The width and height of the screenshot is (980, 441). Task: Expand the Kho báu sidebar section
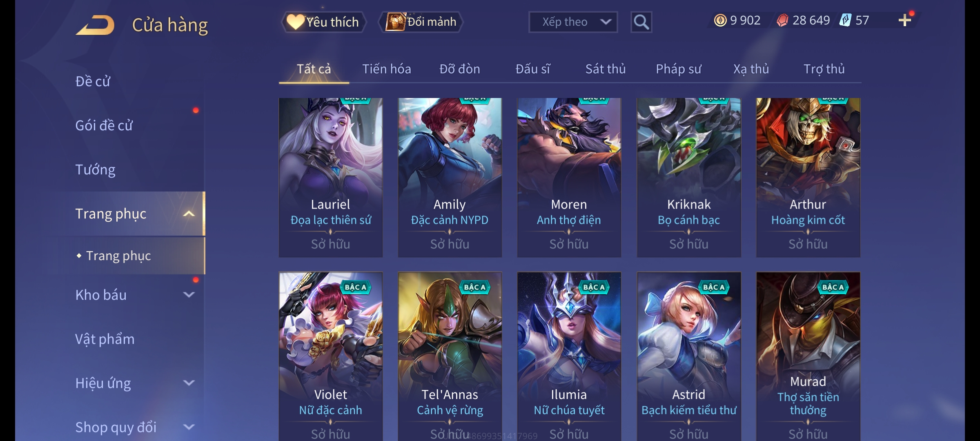(189, 295)
